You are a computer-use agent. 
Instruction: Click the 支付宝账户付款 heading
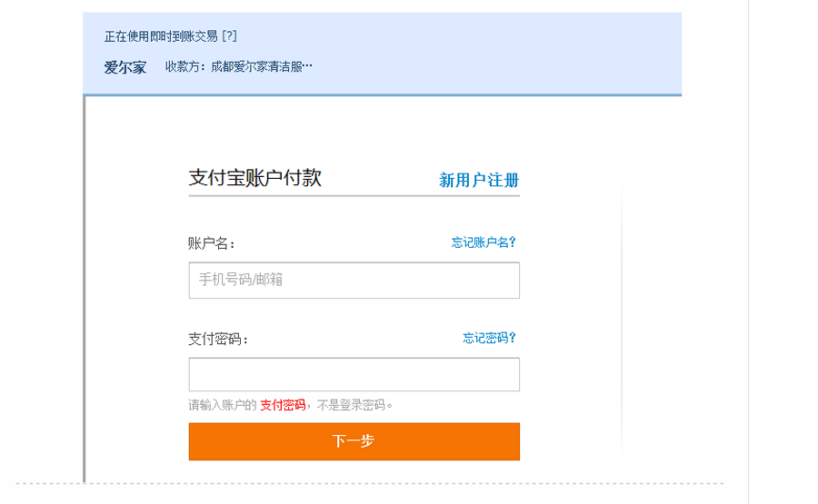[x=254, y=178]
